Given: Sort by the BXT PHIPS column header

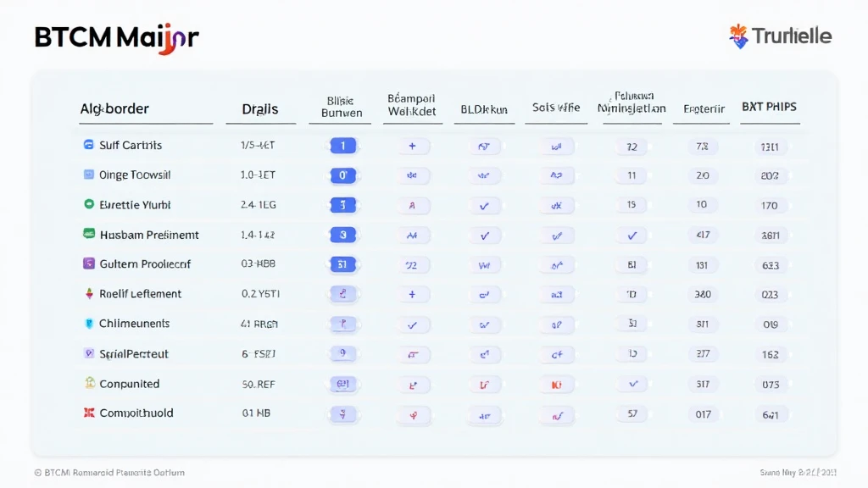Looking at the screenshot, I should click(x=769, y=107).
